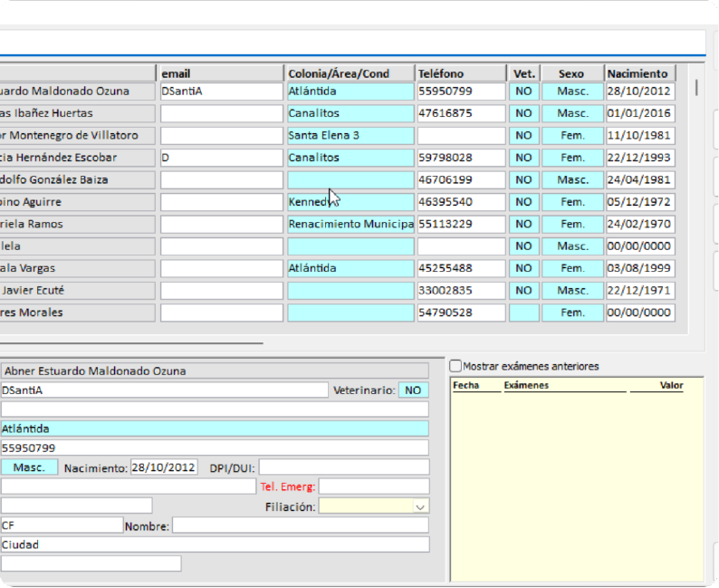Open the Filiación dropdown

[x=419, y=506]
